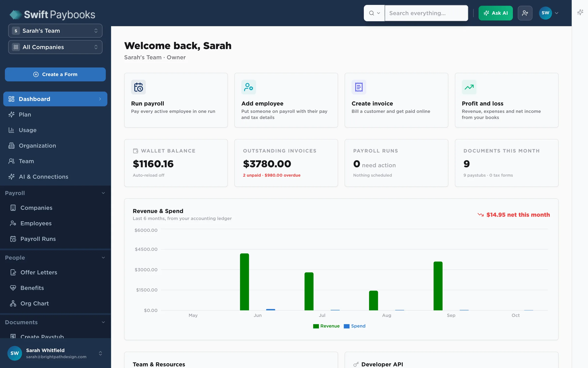Click the $14.95 net this month text
Image resolution: width=588 pixels, height=368 pixels.
click(518, 215)
